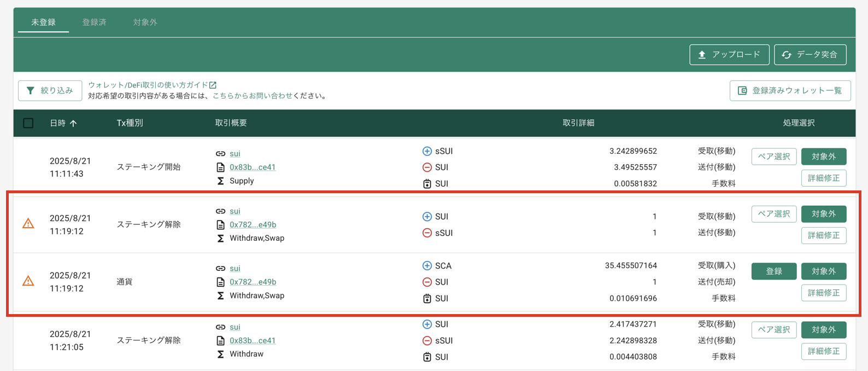Click the こちらからお問い合わせ link
Image resolution: width=868 pixels, height=371 pixels.
pos(253,96)
